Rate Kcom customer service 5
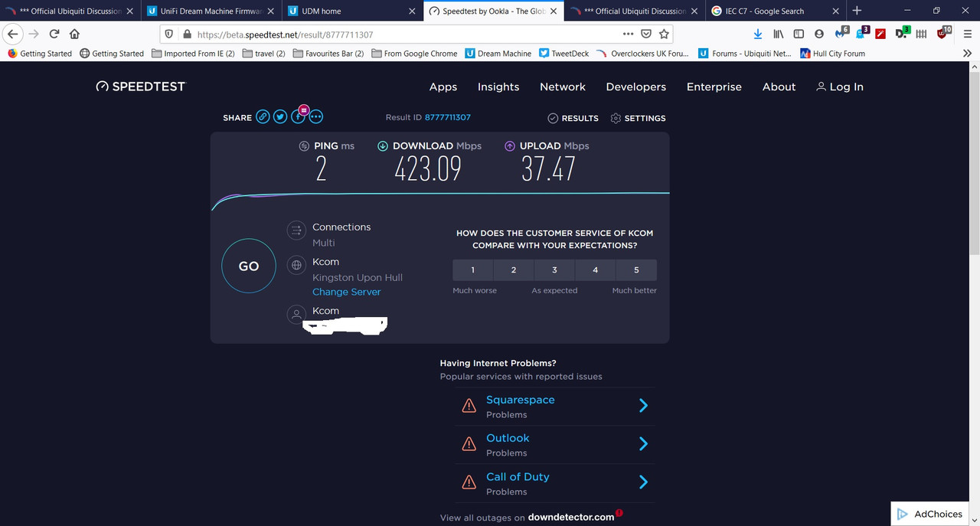Viewport: 980px width, 526px height. pos(636,270)
